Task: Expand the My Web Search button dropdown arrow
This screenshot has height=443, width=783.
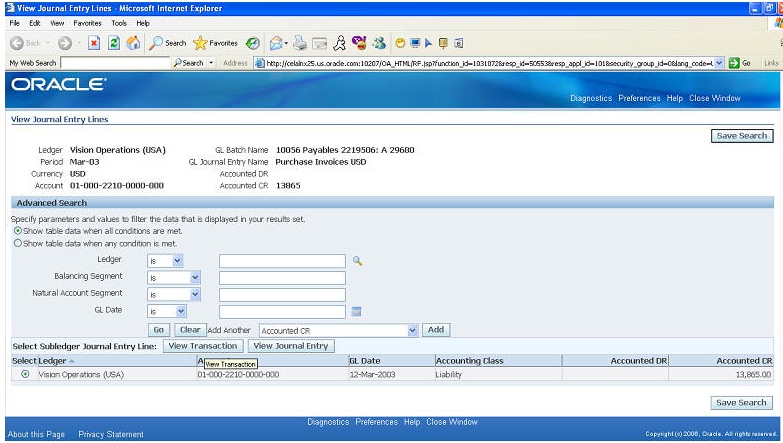Action: tap(211, 63)
